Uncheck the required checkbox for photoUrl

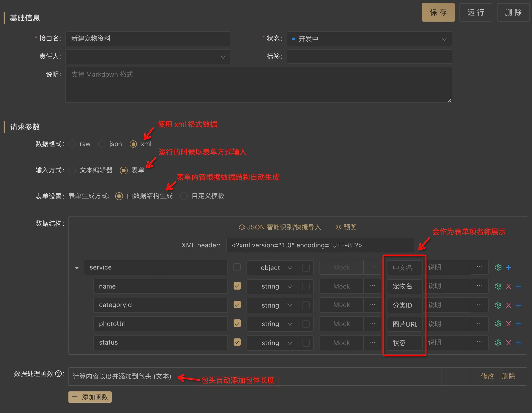click(237, 324)
